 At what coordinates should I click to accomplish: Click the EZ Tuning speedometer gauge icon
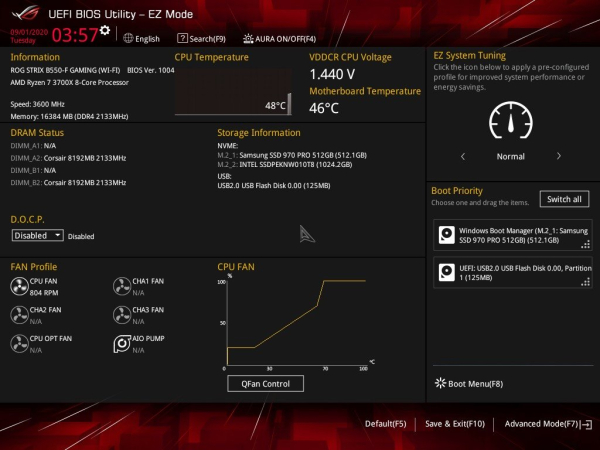511,120
